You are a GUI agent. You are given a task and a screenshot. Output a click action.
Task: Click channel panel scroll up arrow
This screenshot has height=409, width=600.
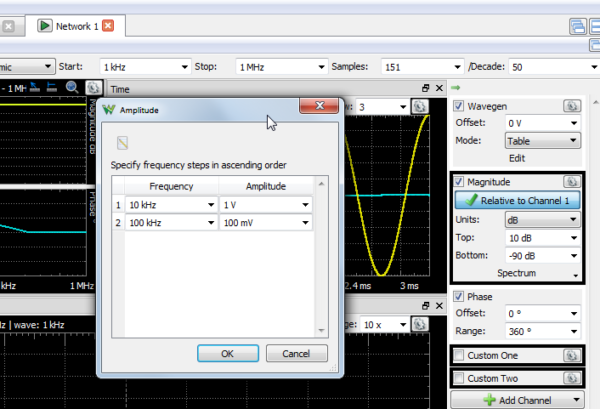(595, 102)
